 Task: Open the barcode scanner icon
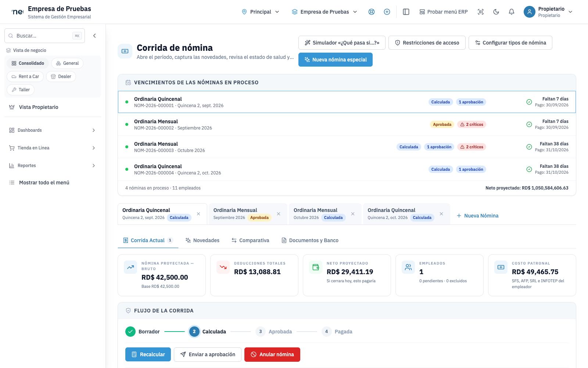click(481, 12)
